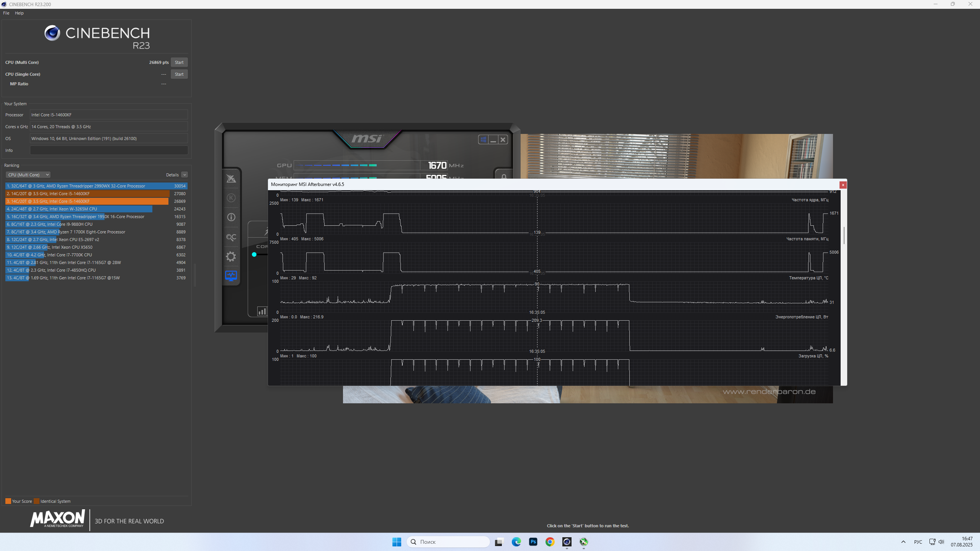The height and width of the screenshot is (551, 980).
Task: Click MSI dragon logo sidebar icon
Action: click(231, 179)
